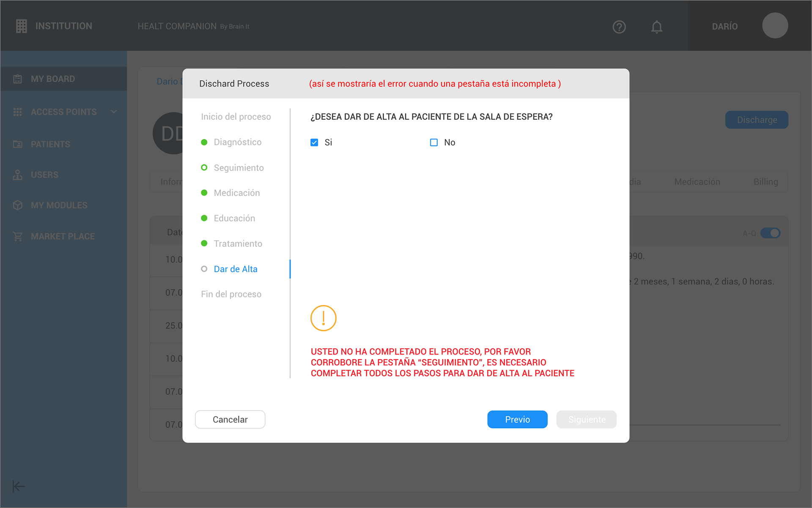Check the No checkbox
812x508 pixels.
coord(433,143)
